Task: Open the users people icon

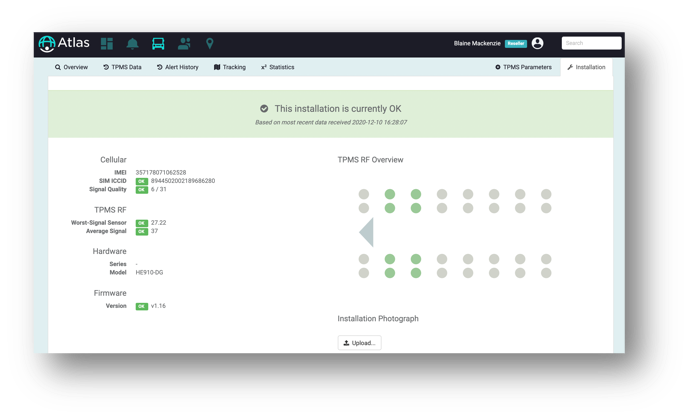Action: click(184, 44)
